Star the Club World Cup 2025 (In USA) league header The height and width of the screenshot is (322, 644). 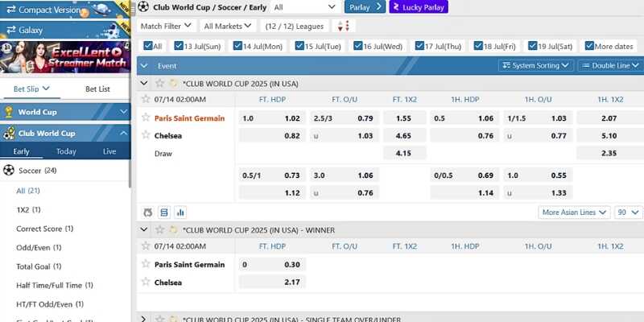[159, 84]
